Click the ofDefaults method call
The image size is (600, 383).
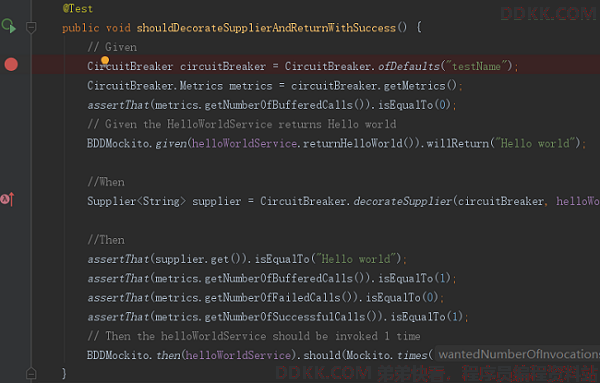(x=409, y=66)
